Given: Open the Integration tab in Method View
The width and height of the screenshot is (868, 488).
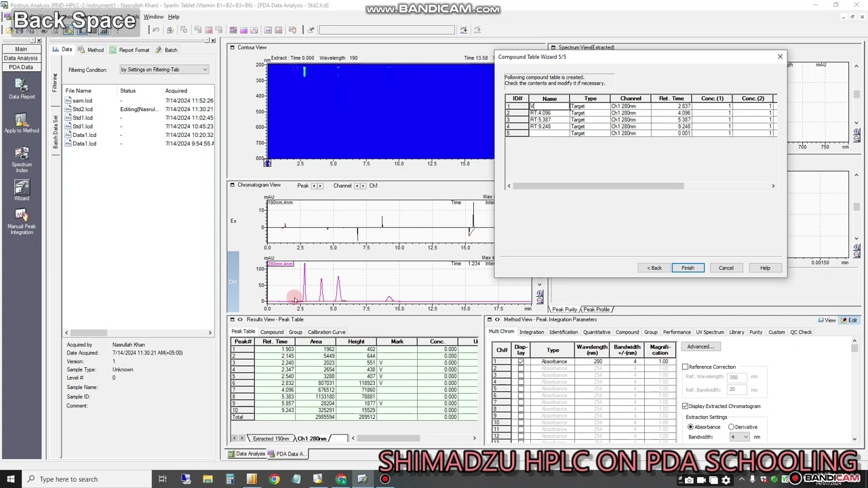Looking at the screenshot, I should 532,332.
